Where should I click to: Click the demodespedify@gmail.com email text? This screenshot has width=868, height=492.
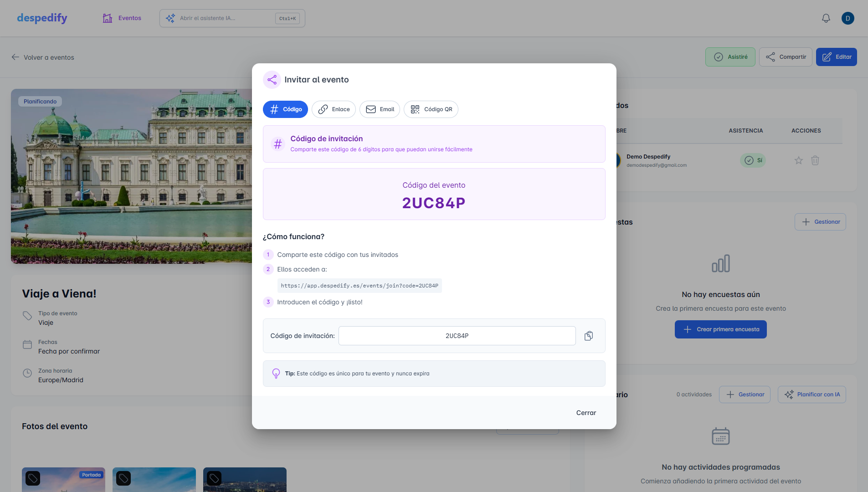coord(656,165)
